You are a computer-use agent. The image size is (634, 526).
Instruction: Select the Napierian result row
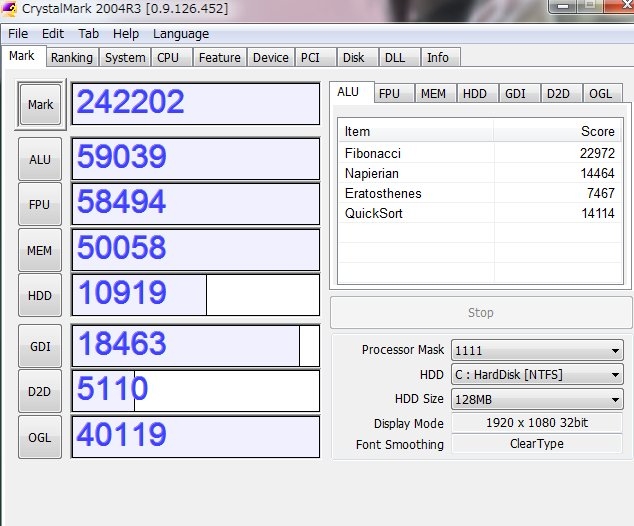pyautogui.click(x=480, y=173)
